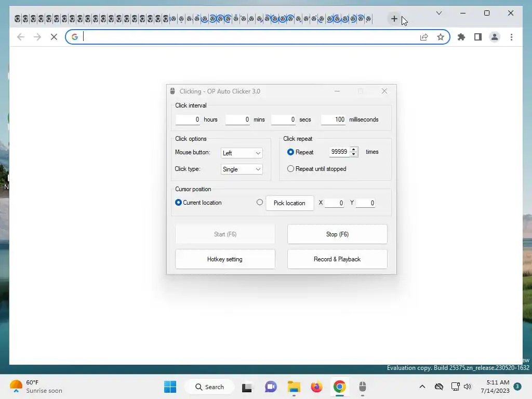Viewport: 532px width, 399px height.
Task: Set the hours interval field
Action: (188, 119)
